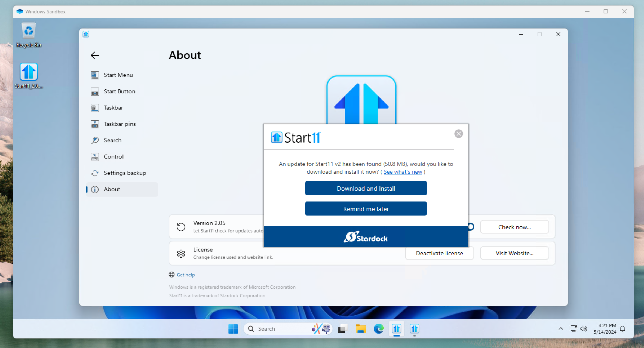Expand hidden system tray icons
Image resolution: width=644 pixels, height=348 pixels.
click(561, 329)
